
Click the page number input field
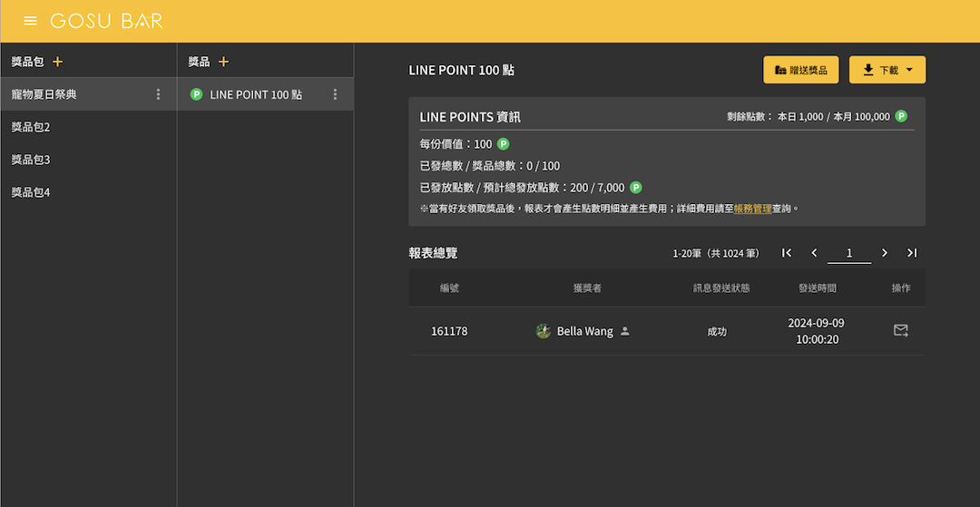848,253
